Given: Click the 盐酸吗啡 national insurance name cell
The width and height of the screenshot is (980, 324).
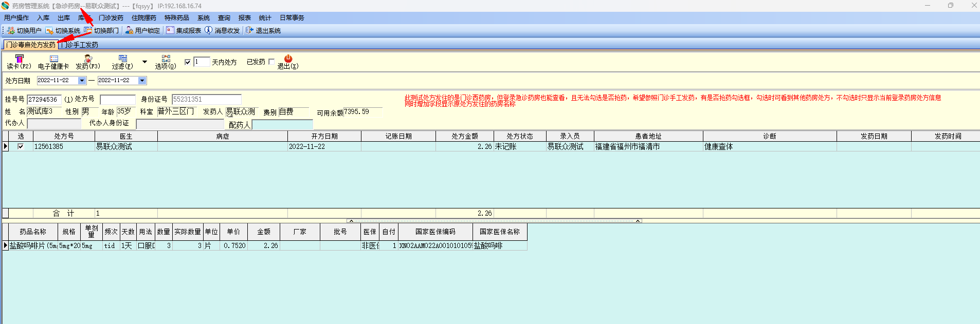Looking at the screenshot, I should click(x=500, y=246).
